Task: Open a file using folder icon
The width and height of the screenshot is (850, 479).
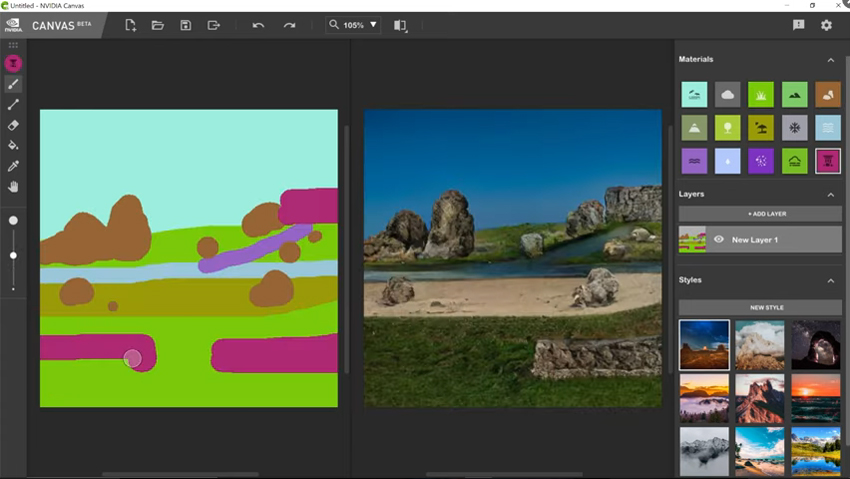Action: point(158,25)
